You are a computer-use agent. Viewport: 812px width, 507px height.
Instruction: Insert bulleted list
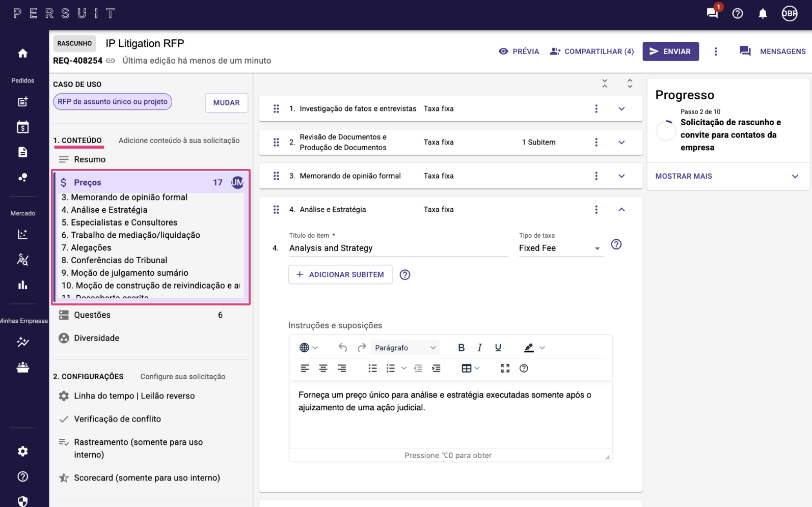coord(373,369)
